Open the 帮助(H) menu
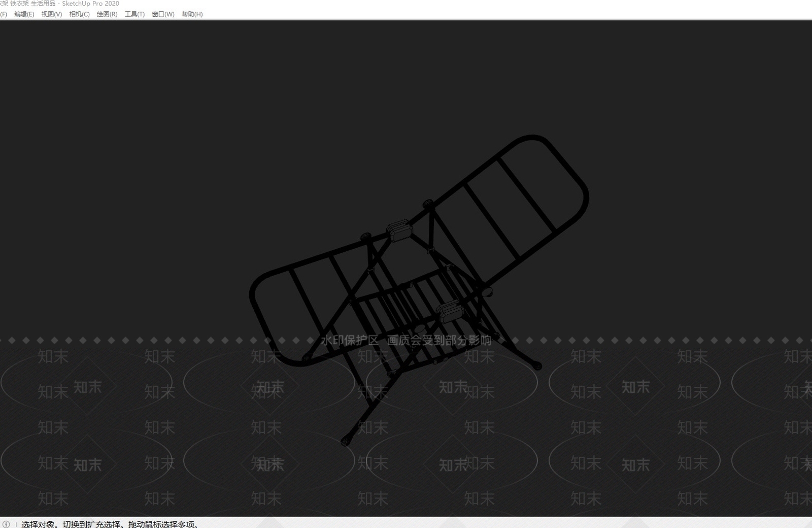 click(x=192, y=14)
